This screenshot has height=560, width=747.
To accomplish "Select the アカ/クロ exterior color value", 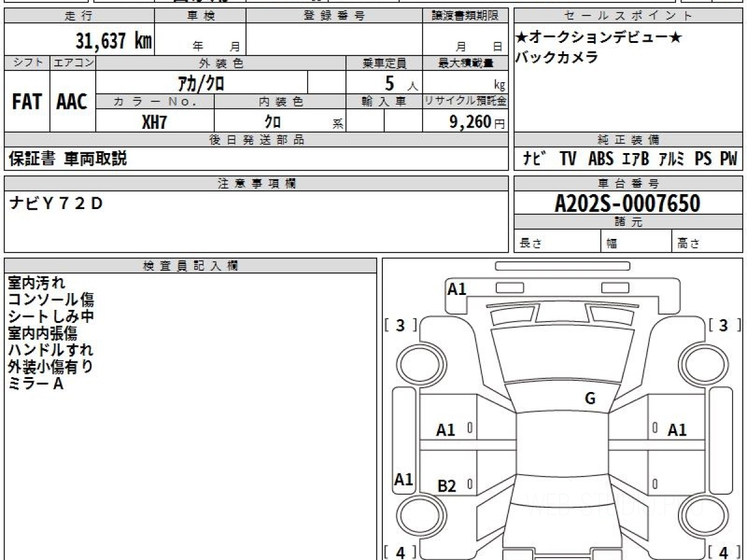I will [201, 83].
